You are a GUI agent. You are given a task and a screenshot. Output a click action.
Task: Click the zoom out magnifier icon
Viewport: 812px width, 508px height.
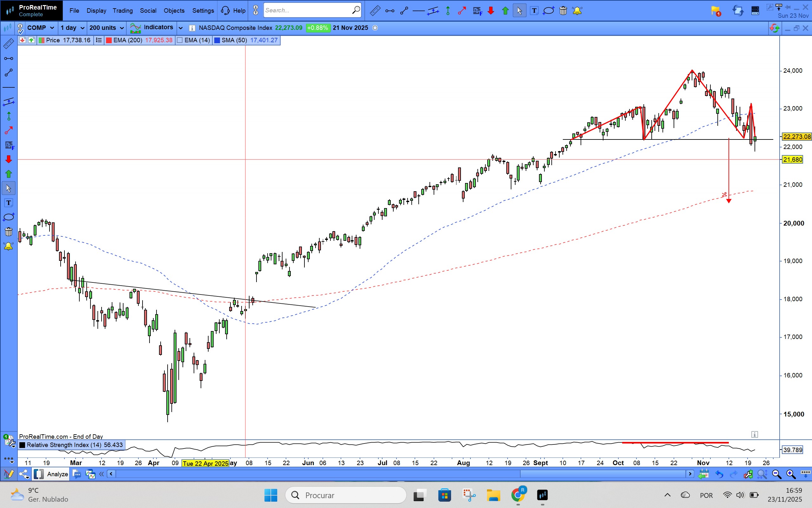click(776, 474)
